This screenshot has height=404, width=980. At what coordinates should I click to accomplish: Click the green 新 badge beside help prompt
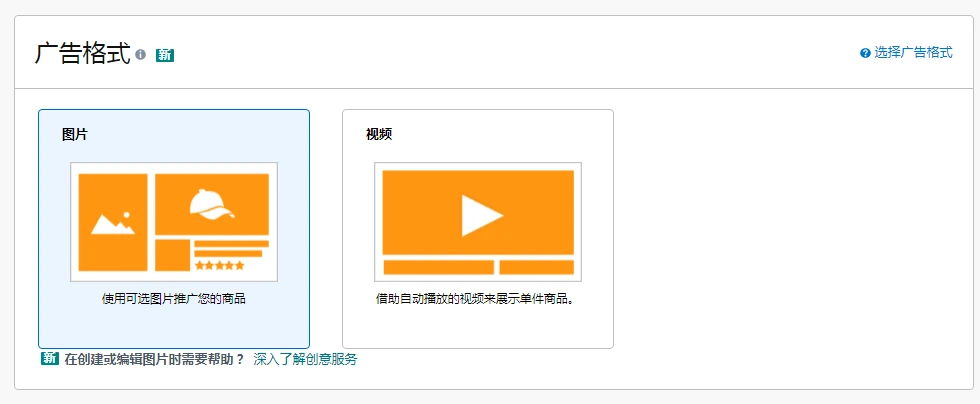click(50, 359)
